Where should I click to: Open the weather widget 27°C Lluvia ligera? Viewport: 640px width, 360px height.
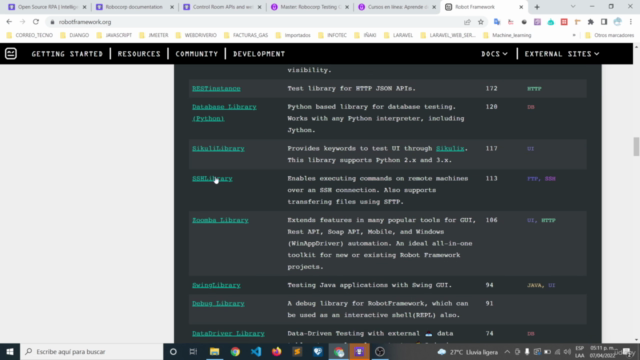coord(468,352)
